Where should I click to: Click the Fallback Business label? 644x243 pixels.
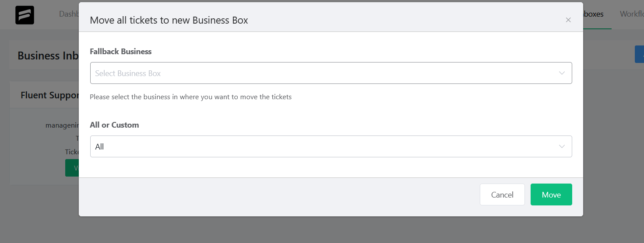click(120, 52)
